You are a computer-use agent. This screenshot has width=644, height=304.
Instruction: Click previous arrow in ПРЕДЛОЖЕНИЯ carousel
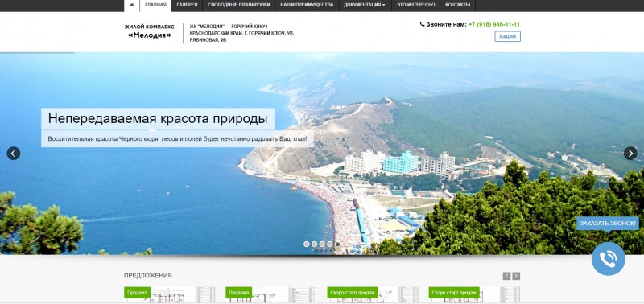pyautogui.click(x=507, y=276)
